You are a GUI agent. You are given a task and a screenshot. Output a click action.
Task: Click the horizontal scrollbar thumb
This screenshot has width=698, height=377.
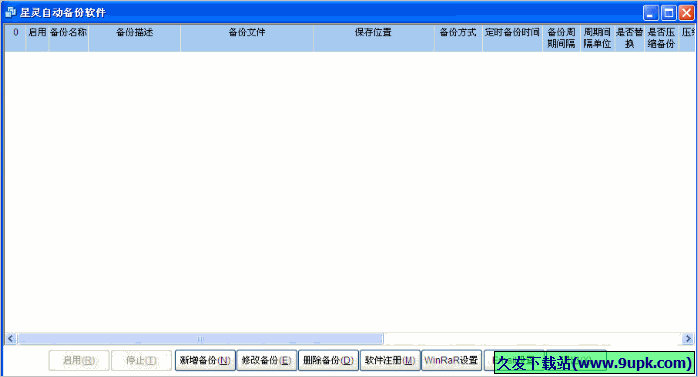click(x=200, y=339)
